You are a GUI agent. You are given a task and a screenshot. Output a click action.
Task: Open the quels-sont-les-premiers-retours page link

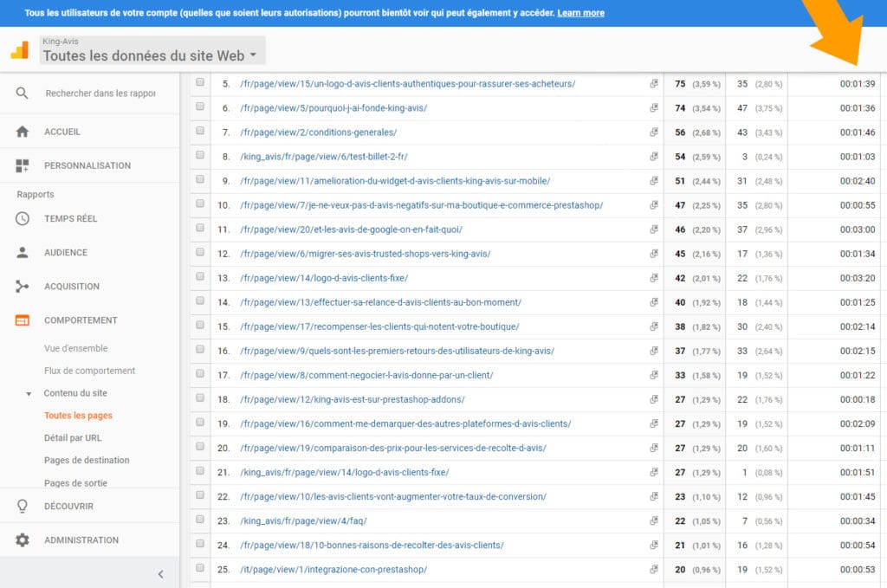point(397,351)
